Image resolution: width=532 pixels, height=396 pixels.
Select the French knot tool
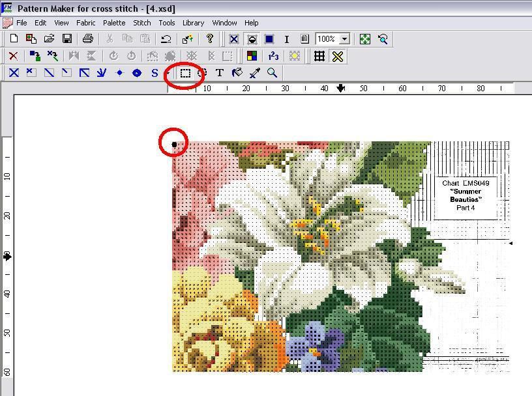pyautogui.click(x=119, y=73)
